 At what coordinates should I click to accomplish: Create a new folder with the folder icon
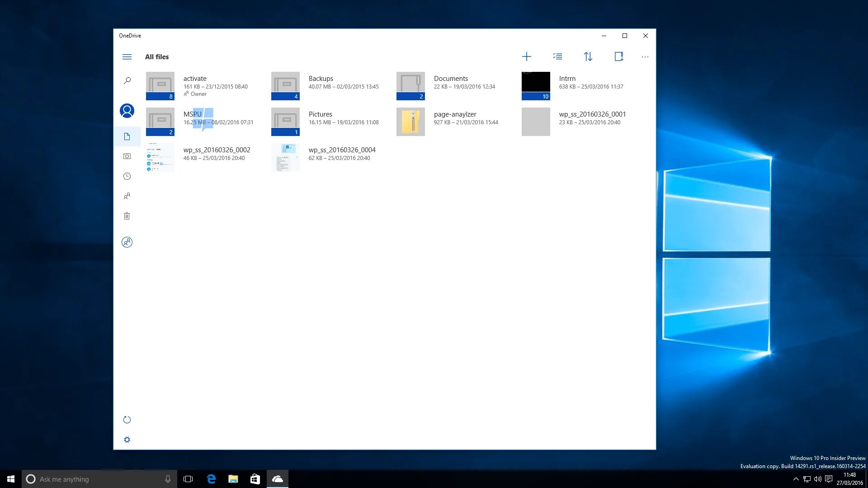(x=618, y=56)
